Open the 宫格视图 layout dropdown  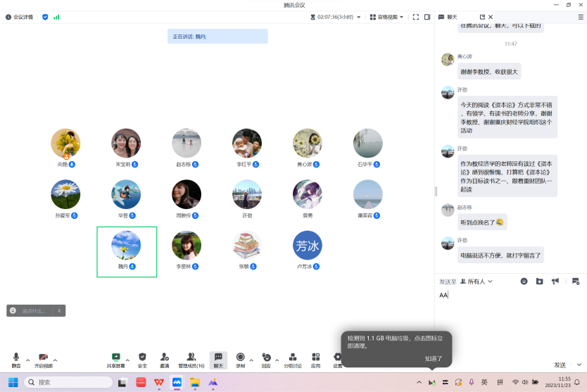[x=388, y=17]
